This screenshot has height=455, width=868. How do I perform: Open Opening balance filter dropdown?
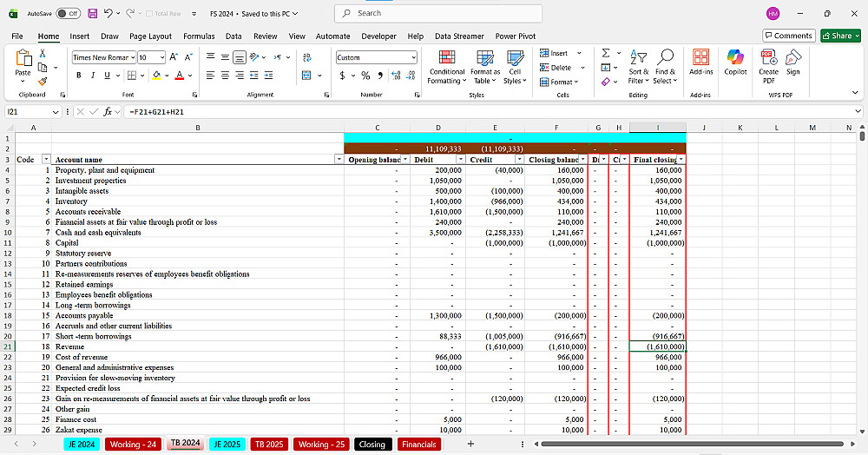tap(405, 160)
